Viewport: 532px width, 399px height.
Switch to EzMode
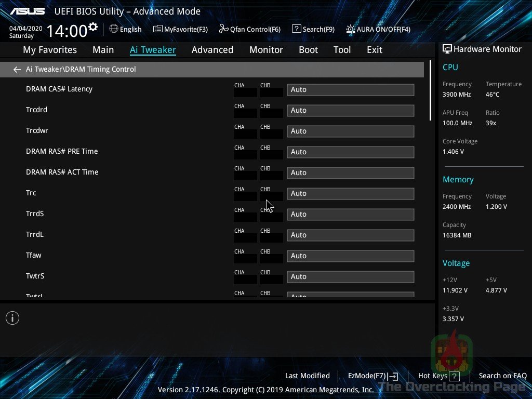[372, 376]
